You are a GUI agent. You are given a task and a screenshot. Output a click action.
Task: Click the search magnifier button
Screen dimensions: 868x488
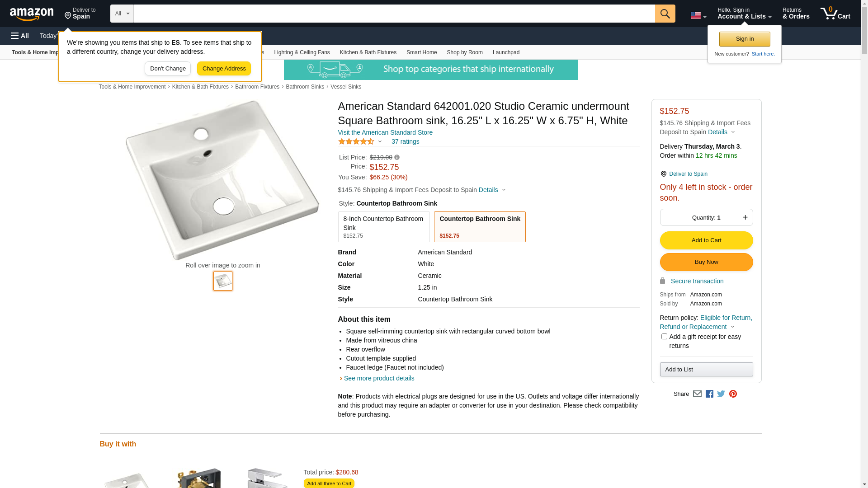pos(665,14)
